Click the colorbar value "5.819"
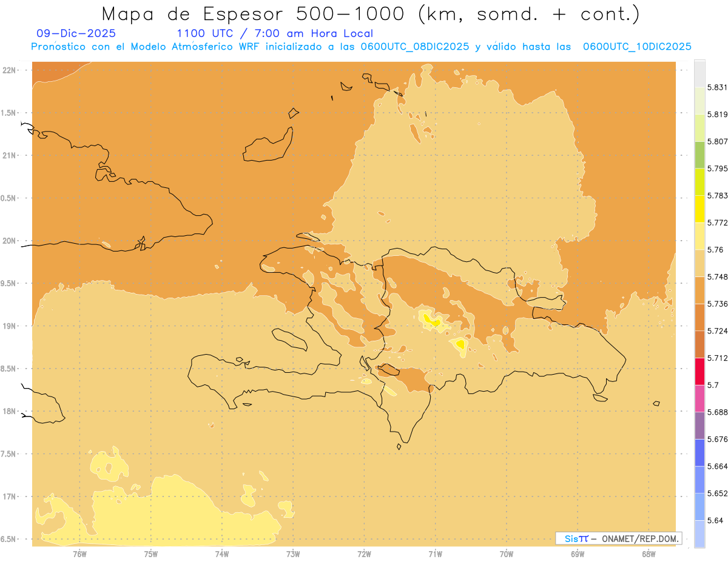The height and width of the screenshot is (562, 728). coord(717,114)
